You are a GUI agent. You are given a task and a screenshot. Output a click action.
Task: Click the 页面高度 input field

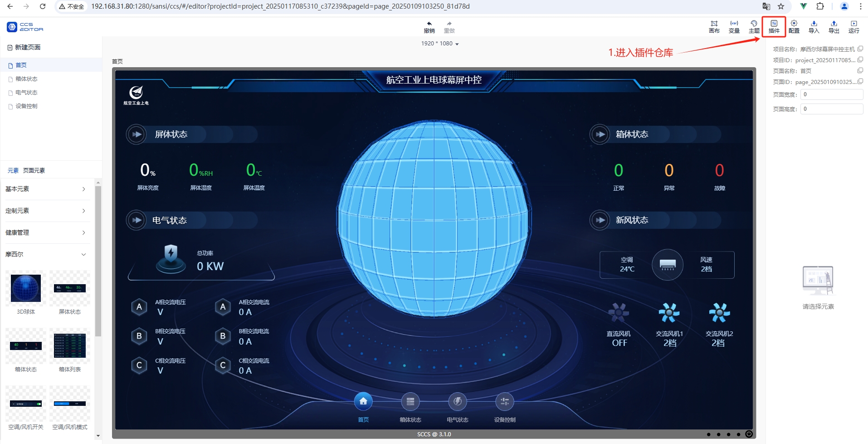pyautogui.click(x=832, y=109)
